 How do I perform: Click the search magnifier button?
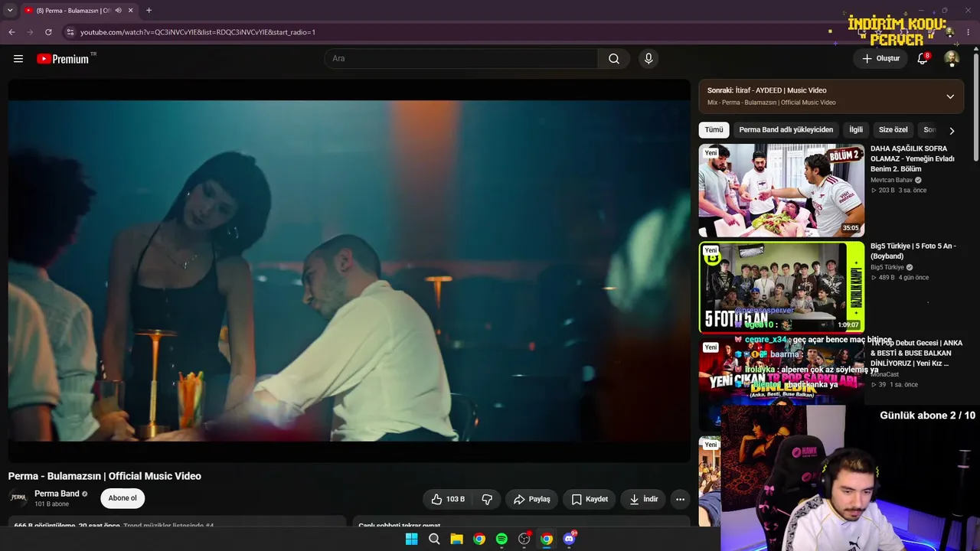[614, 59]
